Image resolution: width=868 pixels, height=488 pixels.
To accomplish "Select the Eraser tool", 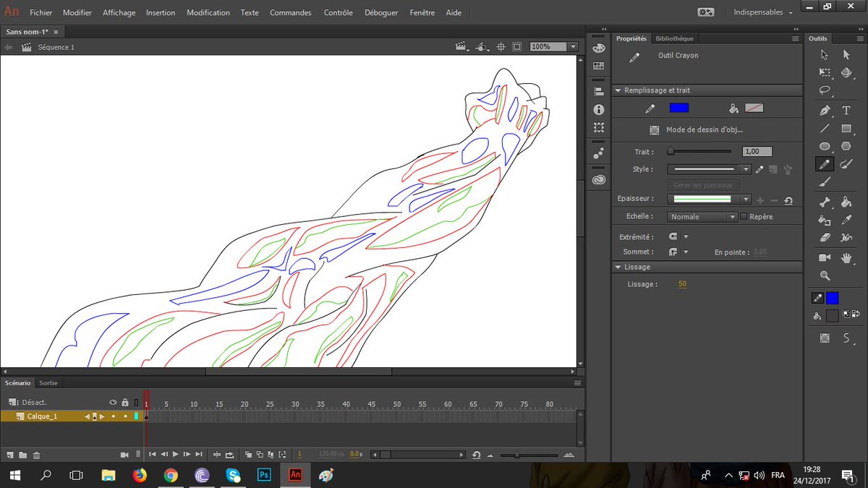I will (825, 238).
